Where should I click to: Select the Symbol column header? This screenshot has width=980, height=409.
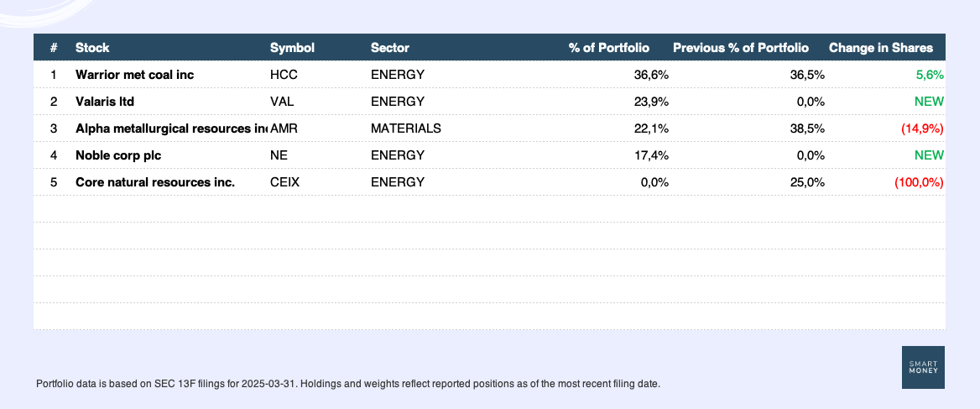pos(292,48)
